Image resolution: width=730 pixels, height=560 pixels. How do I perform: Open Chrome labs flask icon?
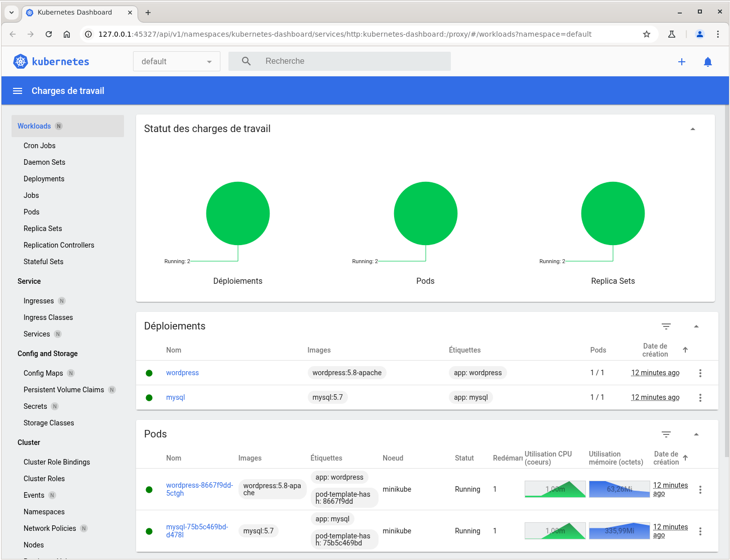(x=672, y=34)
